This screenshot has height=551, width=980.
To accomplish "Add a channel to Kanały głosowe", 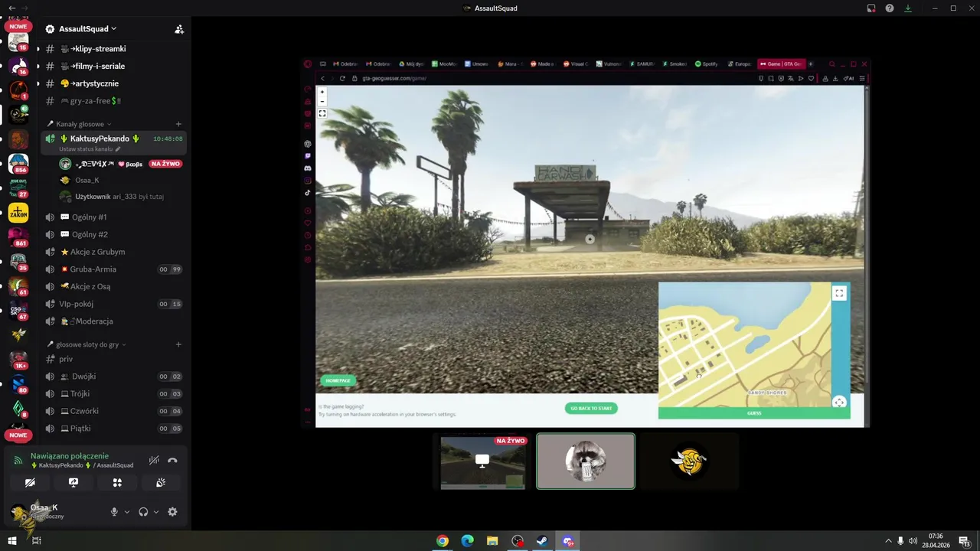I will click(178, 124).
